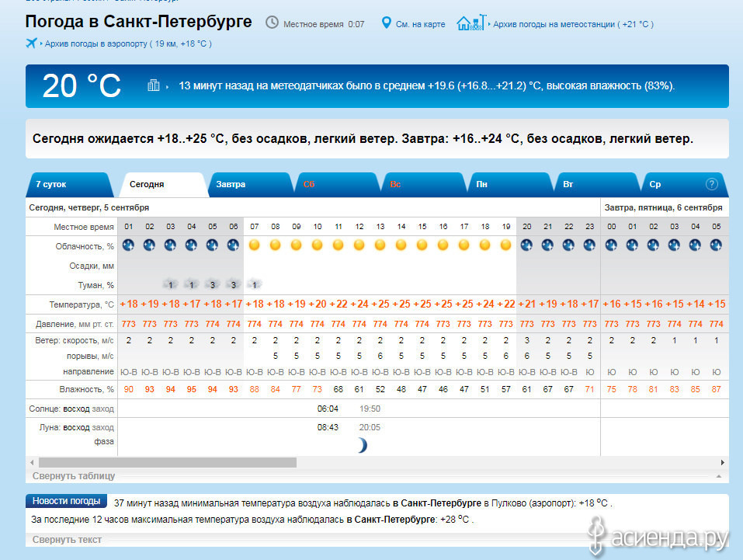Click the 20 °C current temperature
Viewport: 743px width, 560px height.
[x=82, y=86]
